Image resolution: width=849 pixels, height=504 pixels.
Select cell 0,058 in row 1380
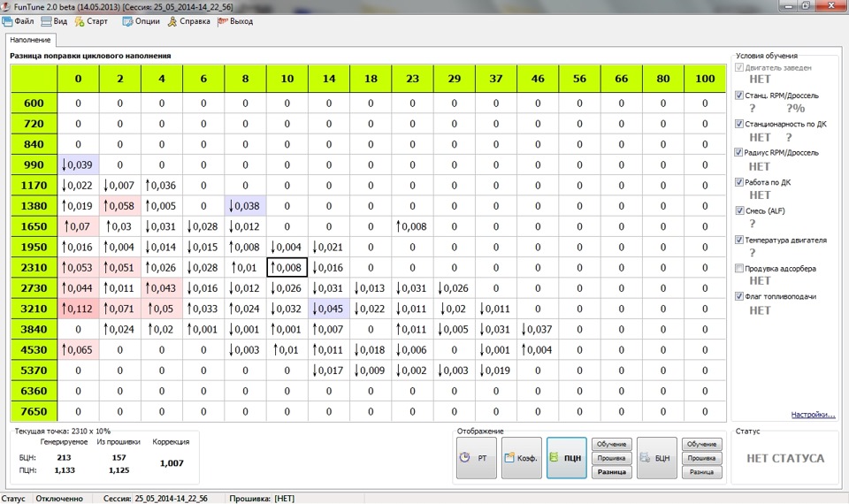pos(119,206)
